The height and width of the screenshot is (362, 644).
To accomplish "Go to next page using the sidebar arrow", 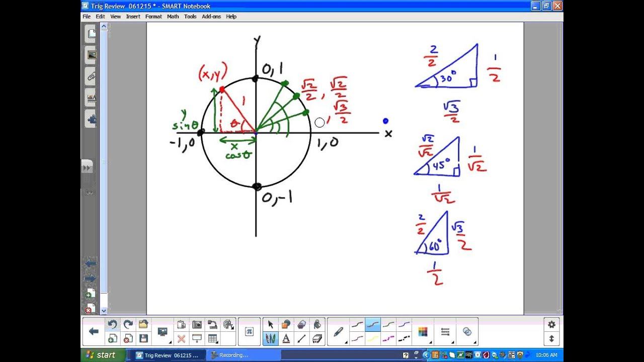I will [91, 278].
